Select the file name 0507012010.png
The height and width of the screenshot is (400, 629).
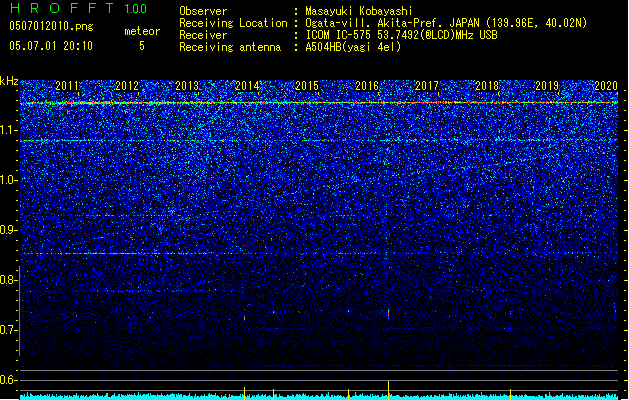51,26
